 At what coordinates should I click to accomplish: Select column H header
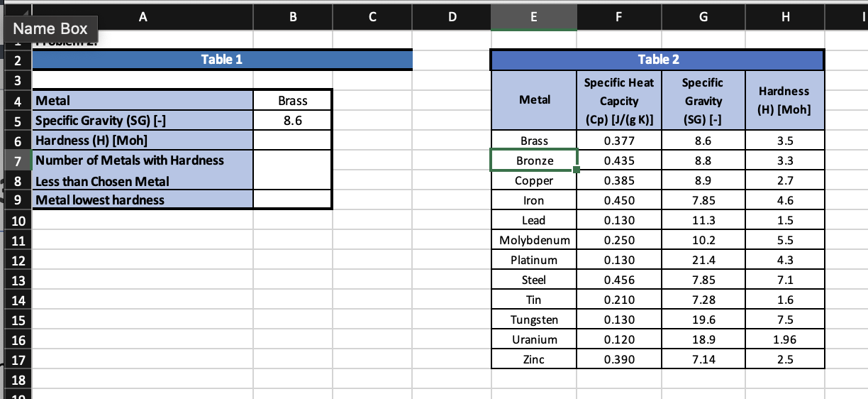pyautogui.click(x=784, y=16)
